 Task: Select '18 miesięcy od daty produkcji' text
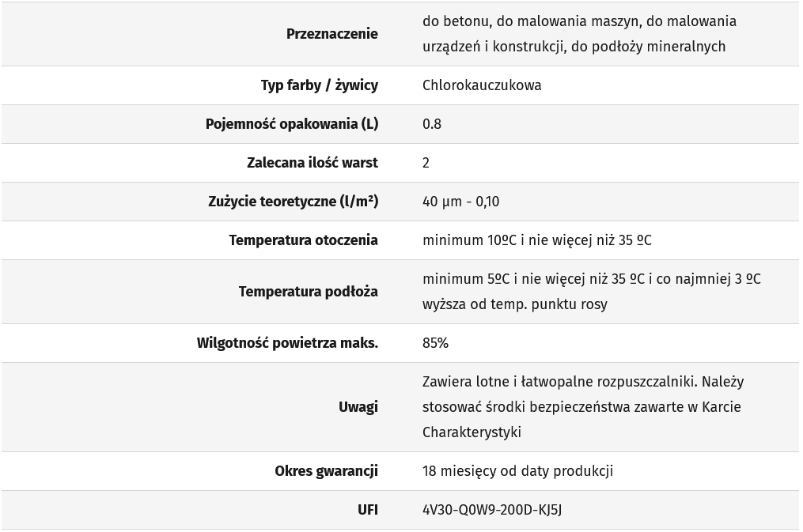517,471
